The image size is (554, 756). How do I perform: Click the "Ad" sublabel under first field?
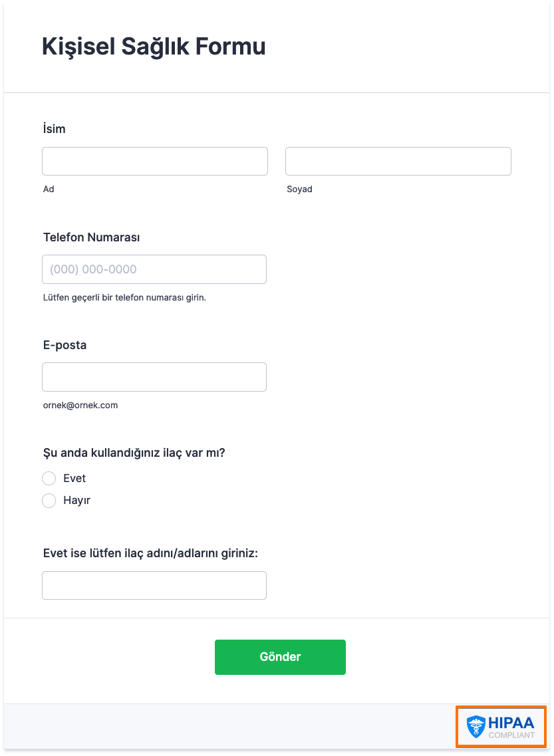[48, 189]
